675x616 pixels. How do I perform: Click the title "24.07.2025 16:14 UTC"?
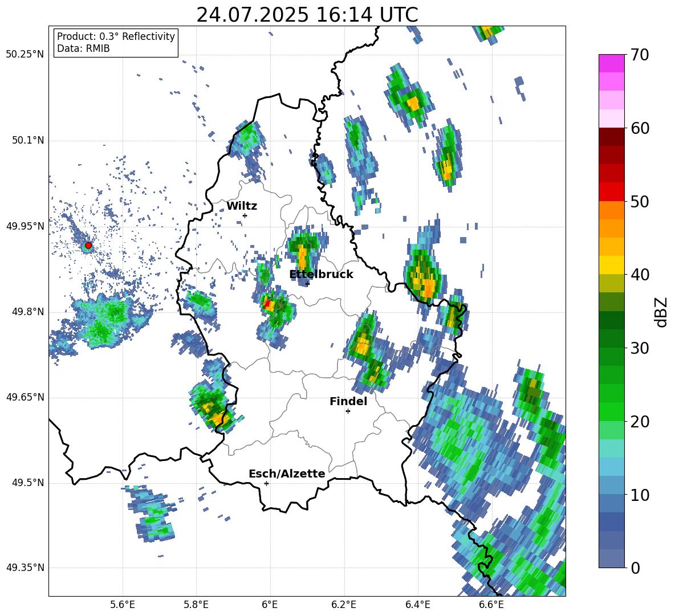[x=307, y=15]
